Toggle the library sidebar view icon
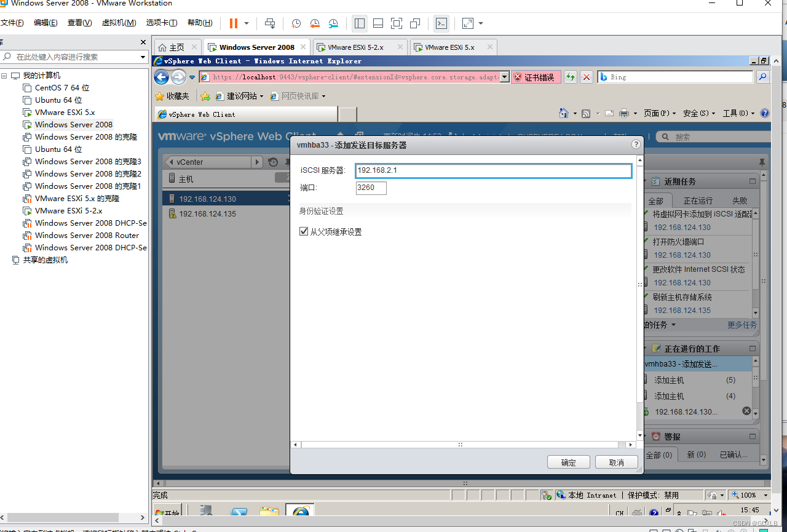The image size is (787, 532). (x=360, y=23)
